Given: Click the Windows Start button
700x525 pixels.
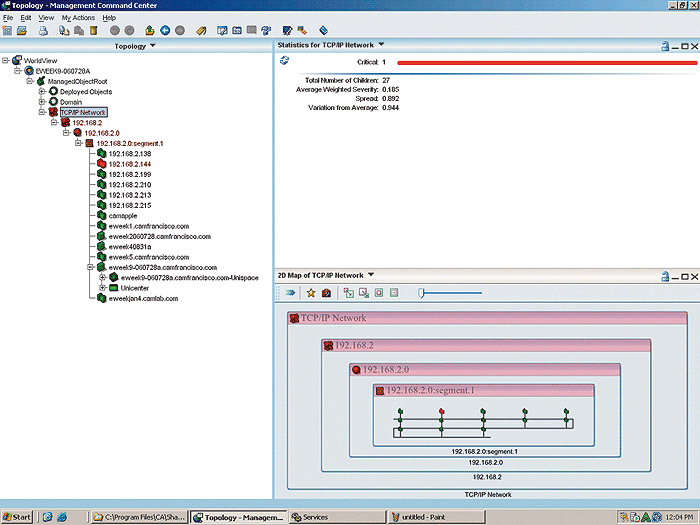Looking at the screenshot, I should click(17, 517).
